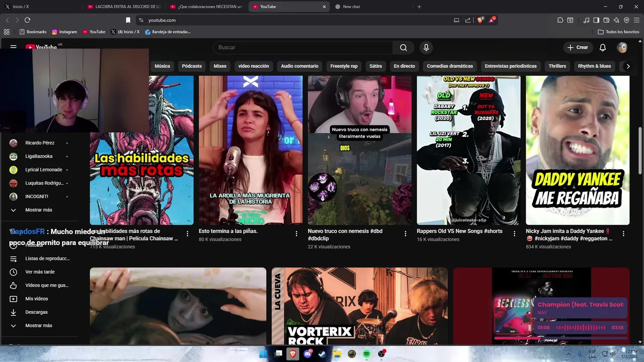
Task: Open Todos los favoritos folder
Action: tap(618, 32)
